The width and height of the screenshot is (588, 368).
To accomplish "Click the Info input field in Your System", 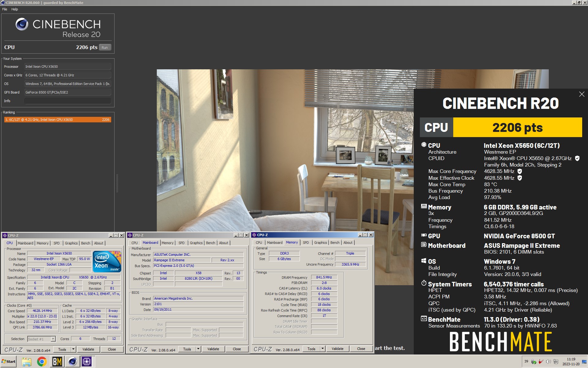I will tap(68, 101).
